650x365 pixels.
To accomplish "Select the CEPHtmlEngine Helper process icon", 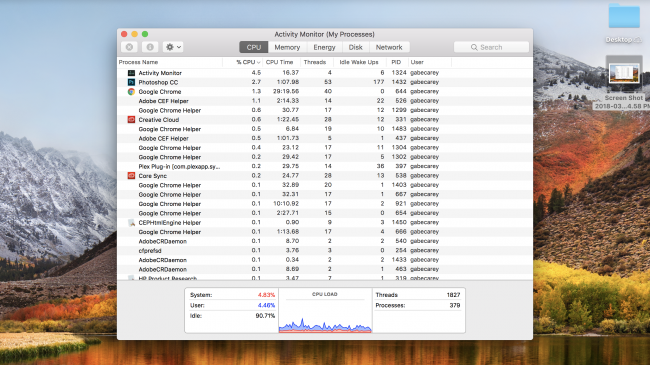I will coord(131,223).
